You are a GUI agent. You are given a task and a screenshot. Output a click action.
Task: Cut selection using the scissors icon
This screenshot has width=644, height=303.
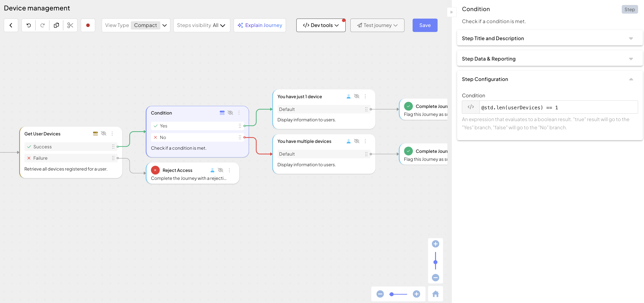(70, 25)
